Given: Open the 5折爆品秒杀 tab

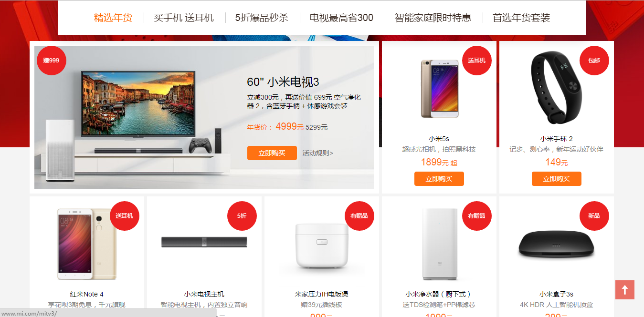Looking at the screenshot, I should 262,18.
